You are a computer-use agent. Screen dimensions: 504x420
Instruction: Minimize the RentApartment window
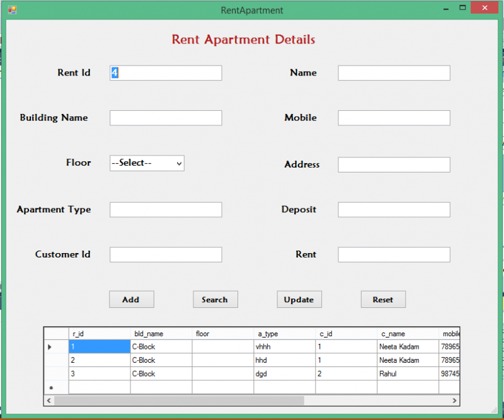coord(446,9)
